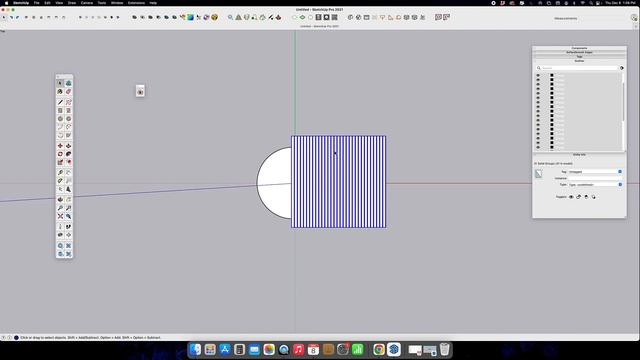The width and height of the screenshot is (640, 360).
Task: Click the Entity Info material swatch
Action: pos(539,174)
